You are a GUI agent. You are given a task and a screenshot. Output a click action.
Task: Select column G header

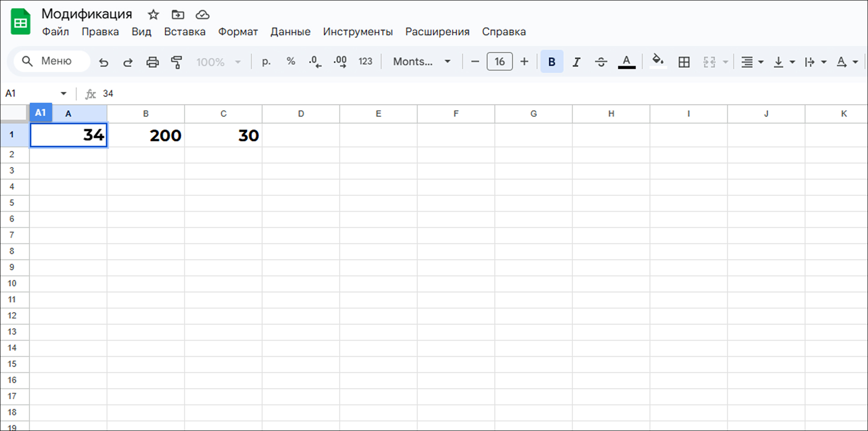534,114
